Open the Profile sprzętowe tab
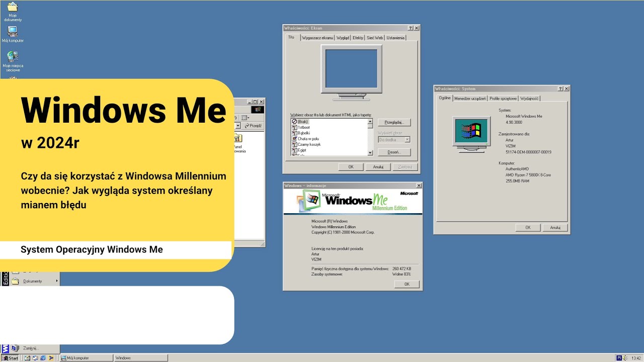This screenshot has width=644, height=362. 503,99
